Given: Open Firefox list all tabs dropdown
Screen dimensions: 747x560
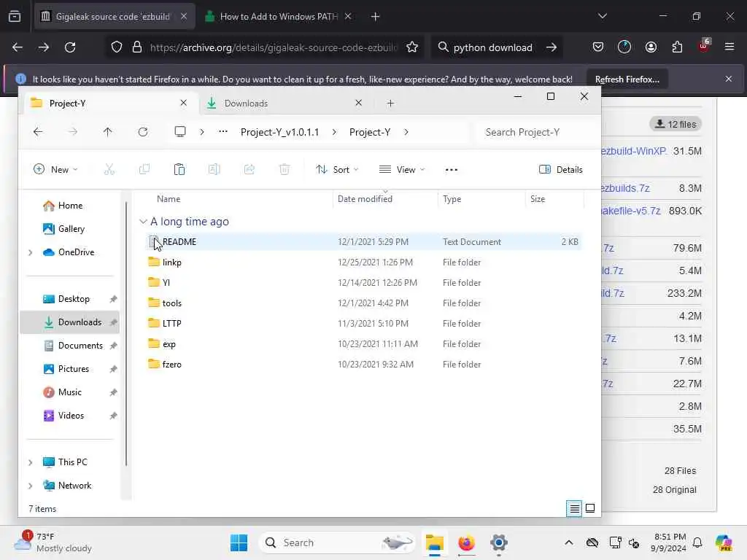Looking at the screenshot, I should (x=602, y=16).
